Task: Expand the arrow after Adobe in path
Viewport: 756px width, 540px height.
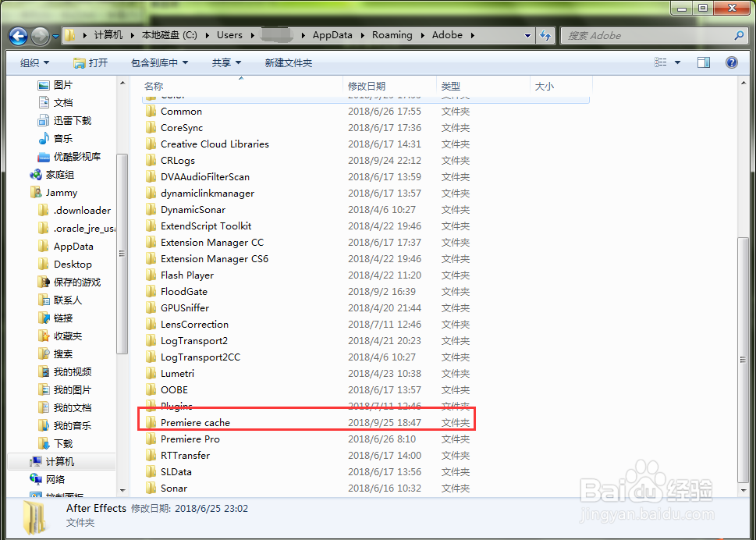Action: pyautogui.click(x=473, y=35)
